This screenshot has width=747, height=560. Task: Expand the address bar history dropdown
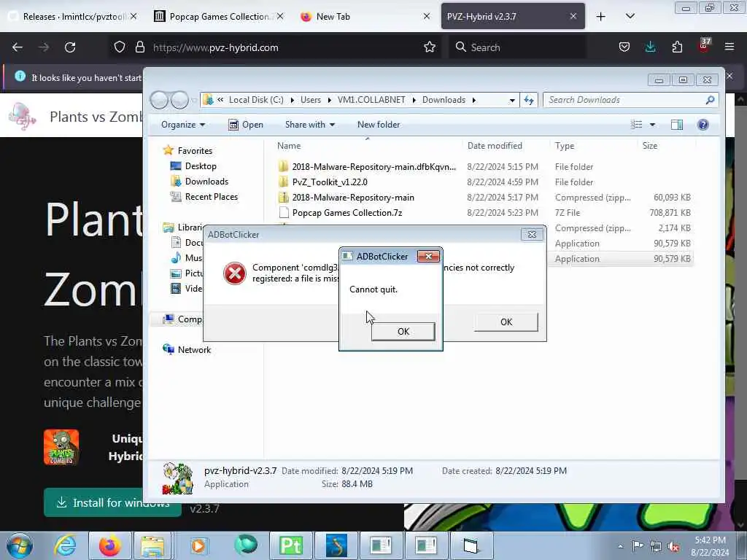(x=512, y=100)
